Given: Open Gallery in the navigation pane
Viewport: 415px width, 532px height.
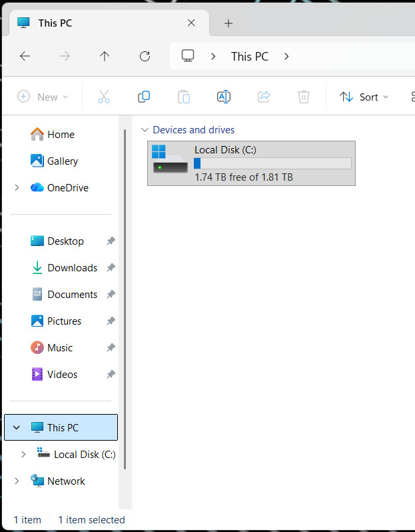Looking at the screenshot, I should click(x=54, y=161).
